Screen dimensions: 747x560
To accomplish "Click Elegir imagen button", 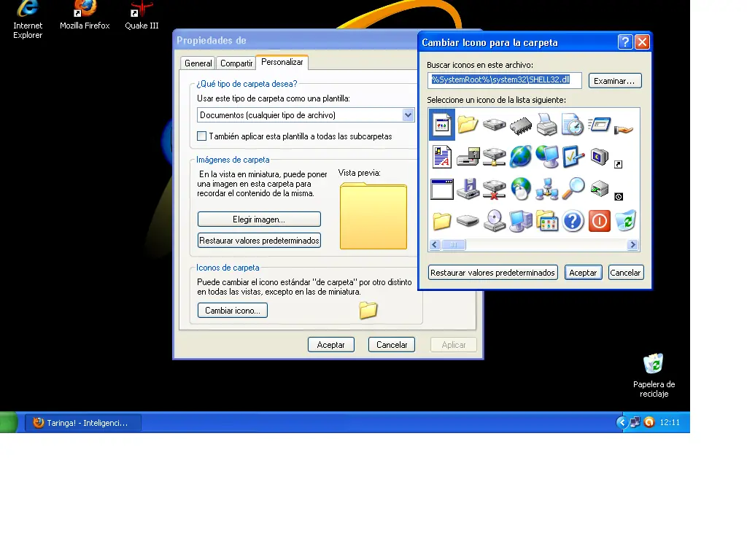I will (x=259, y=219).
